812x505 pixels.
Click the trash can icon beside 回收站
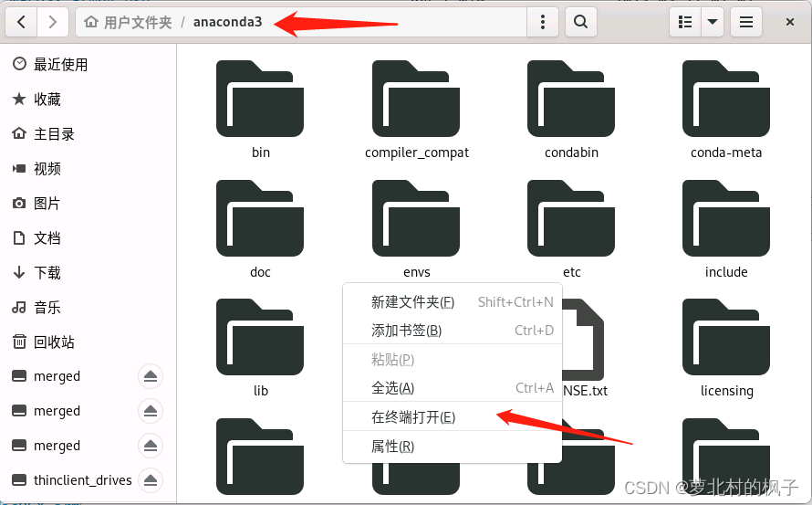pyautogui.click(x=19, y=342)
